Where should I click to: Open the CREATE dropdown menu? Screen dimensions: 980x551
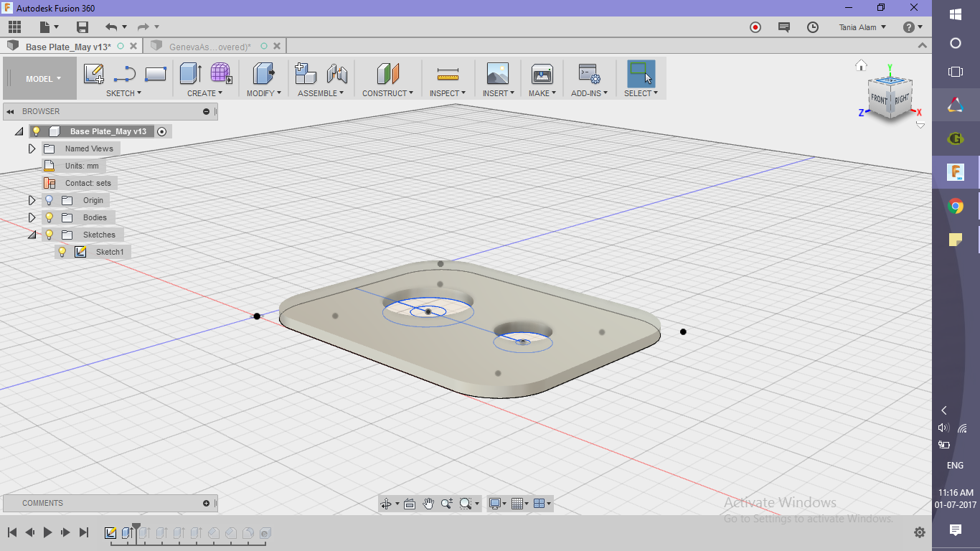pos(204,93)
